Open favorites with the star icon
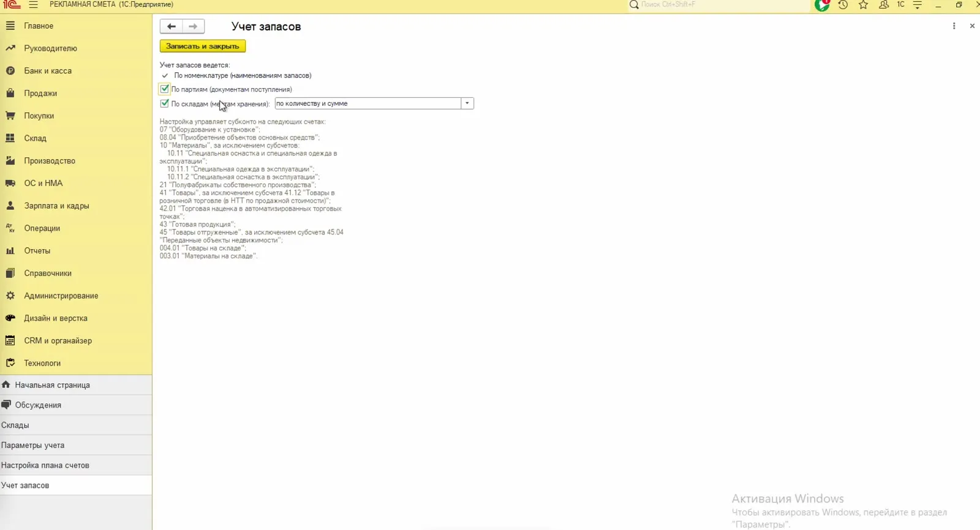 coord(863,5)
